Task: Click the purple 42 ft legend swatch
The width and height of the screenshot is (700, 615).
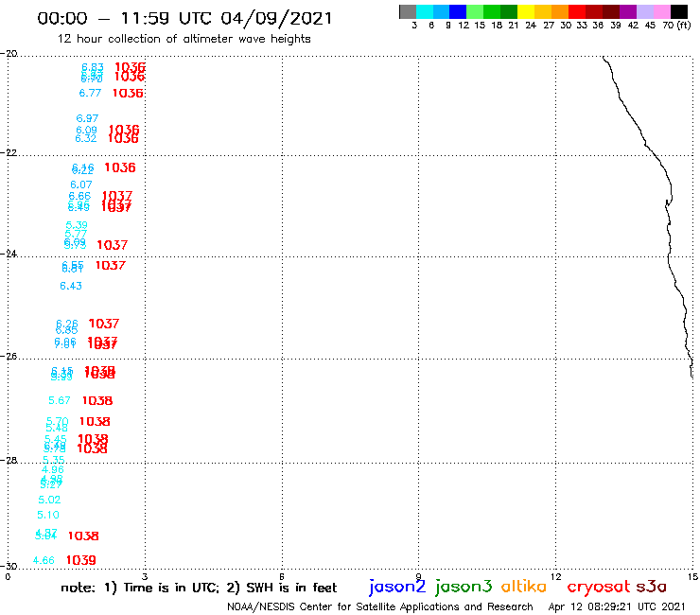Action: click(628, 12)
